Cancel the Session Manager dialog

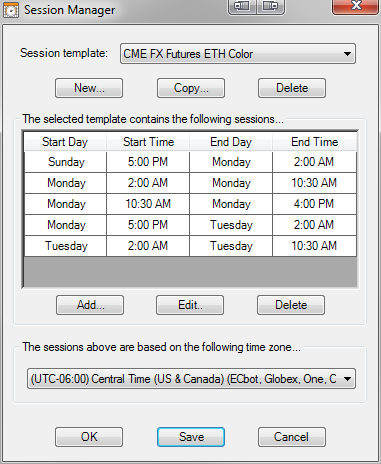(x=292, y=437)
